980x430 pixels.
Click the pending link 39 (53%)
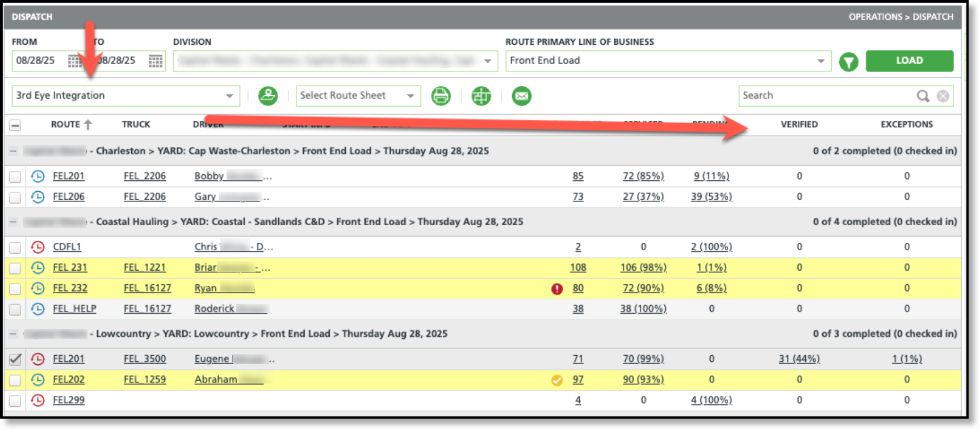click(x=711, y=197)
